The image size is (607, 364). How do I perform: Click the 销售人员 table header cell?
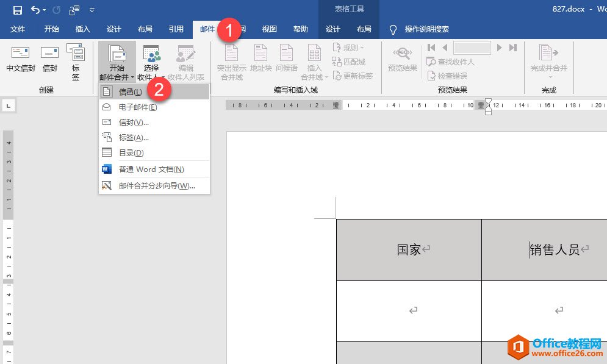point(545,250)
